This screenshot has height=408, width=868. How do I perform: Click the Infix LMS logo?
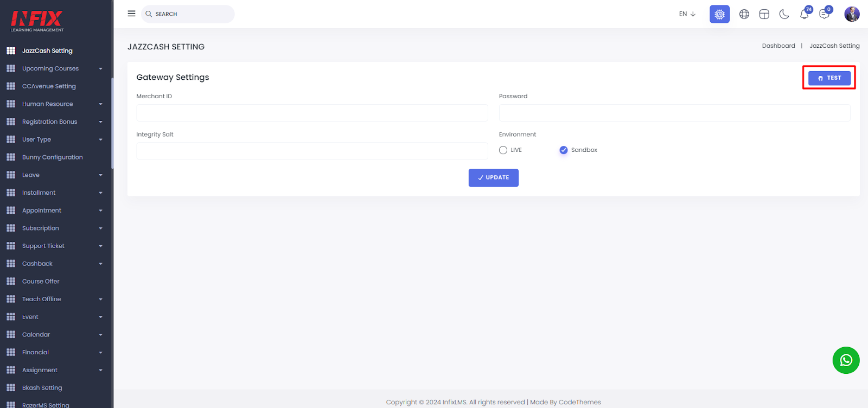pyautogui.click(x=37, y=21)
